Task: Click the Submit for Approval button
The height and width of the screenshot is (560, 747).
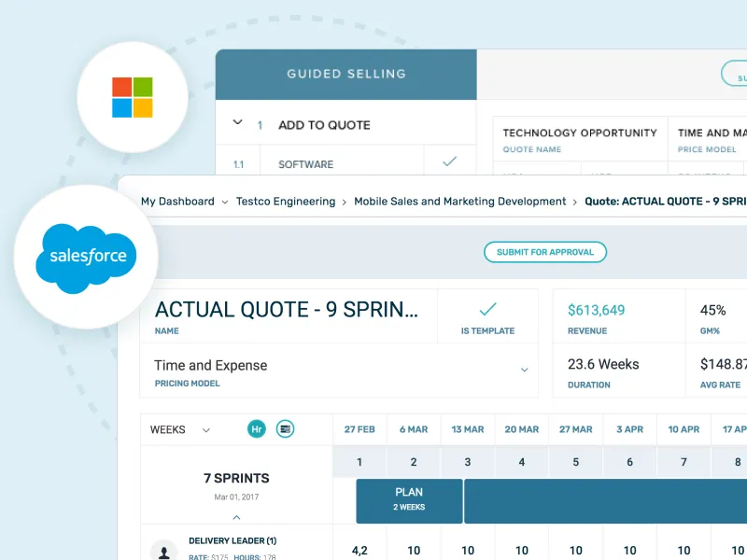Action: pos(545,252)
